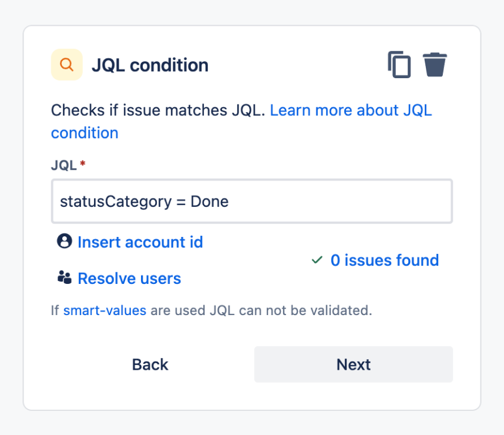Click the Next button
504x435 pixels.
tap(354, 364)
